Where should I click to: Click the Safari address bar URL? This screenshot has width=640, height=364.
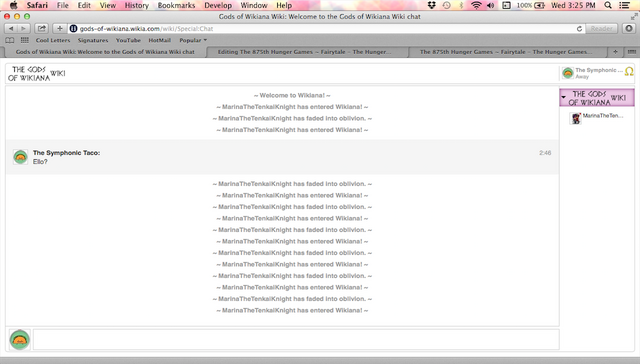[x=147, y=29]
